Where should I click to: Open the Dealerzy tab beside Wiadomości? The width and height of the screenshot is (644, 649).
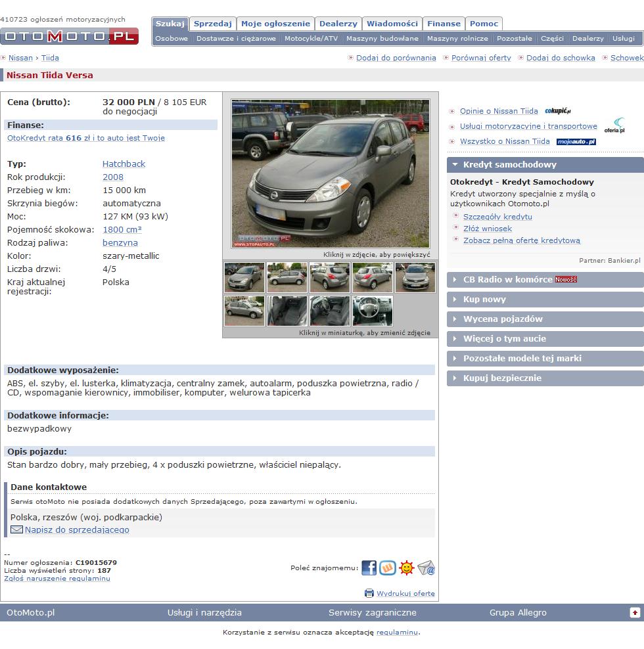[x=338, y=24]
